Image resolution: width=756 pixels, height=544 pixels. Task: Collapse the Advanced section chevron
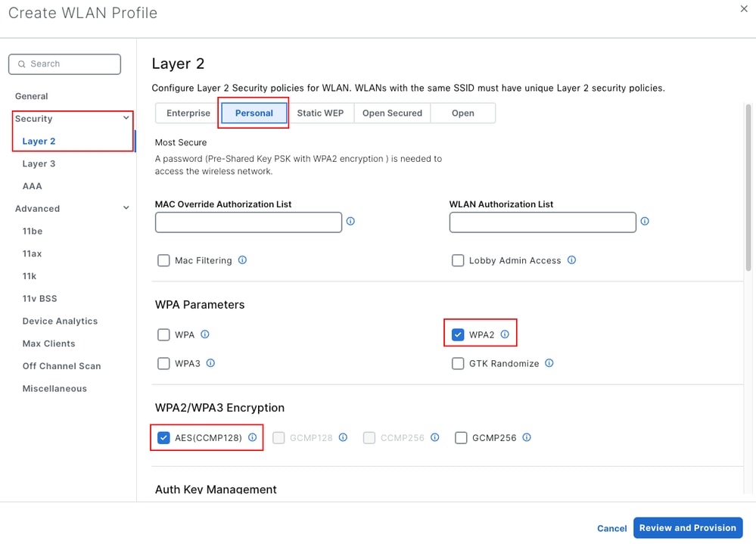pos(126,208)
